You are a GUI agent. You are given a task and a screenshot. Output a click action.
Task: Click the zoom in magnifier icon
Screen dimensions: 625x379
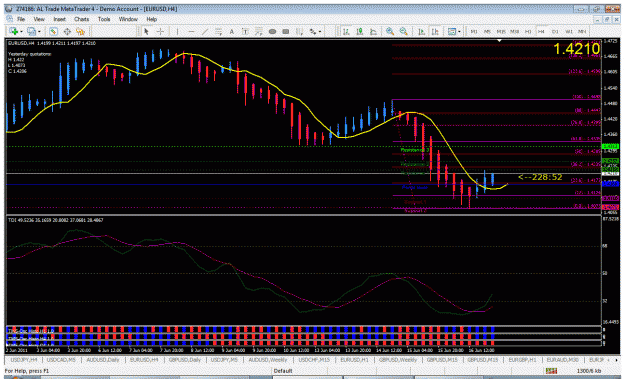(390, 31)
